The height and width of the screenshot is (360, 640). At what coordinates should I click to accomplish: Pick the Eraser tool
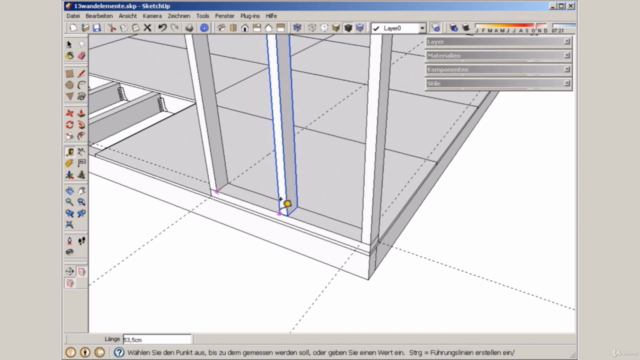[82, 56]
